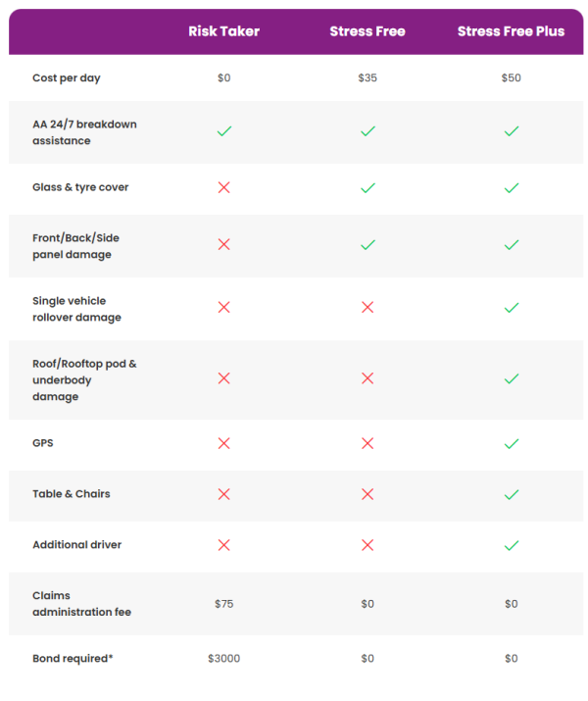Click the $3000 bond amount

click(x=223, y=659)
